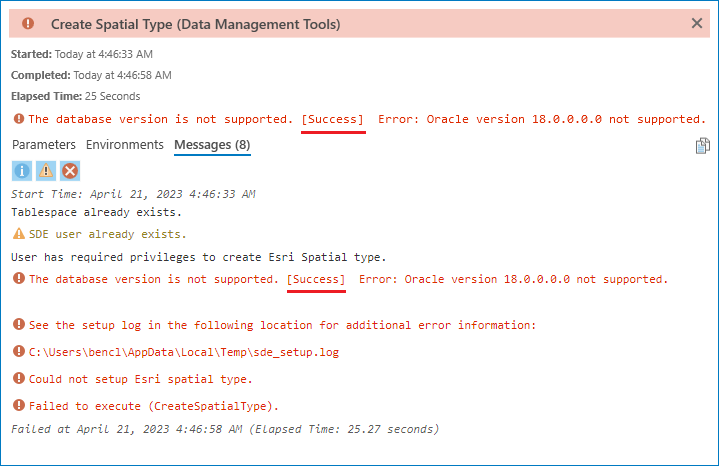Click the Create Spatial Type title text
The width and height of the screenshot is (719, 466).
coord(195,23)
